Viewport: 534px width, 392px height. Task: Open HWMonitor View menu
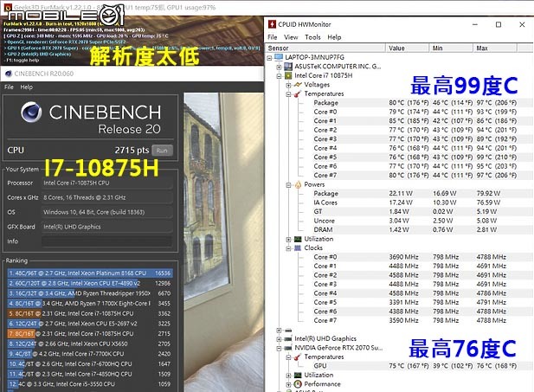pyautogui.click(x=291, y=37)
